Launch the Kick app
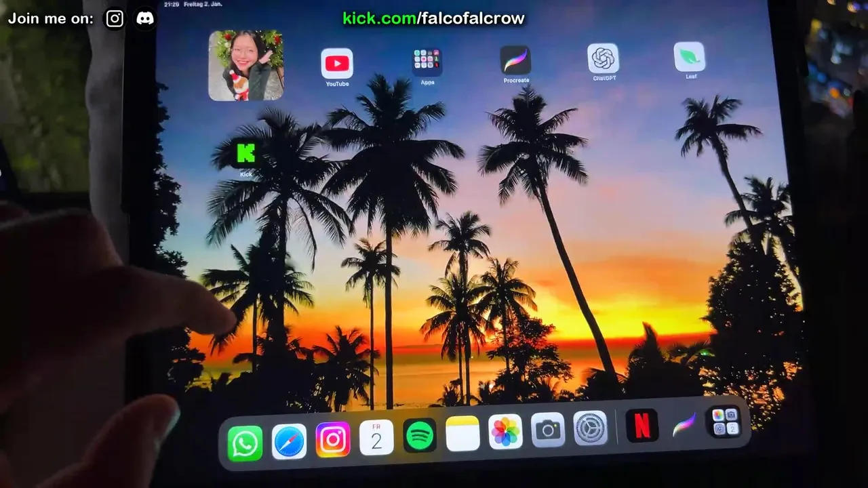The image size is (868, 488). pos(245,154)
